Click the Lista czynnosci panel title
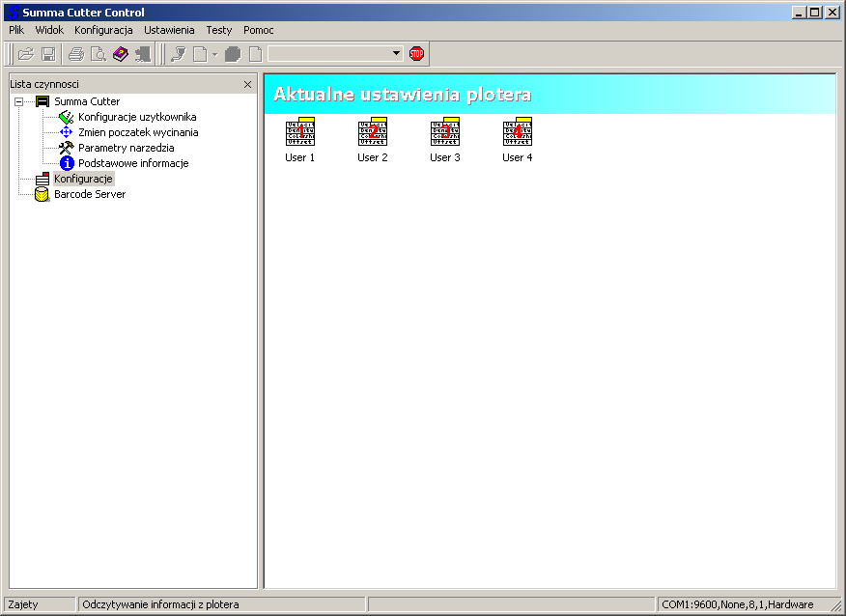Image resolution: width=846 pixels, height=616 pixels. click(44, 84)
